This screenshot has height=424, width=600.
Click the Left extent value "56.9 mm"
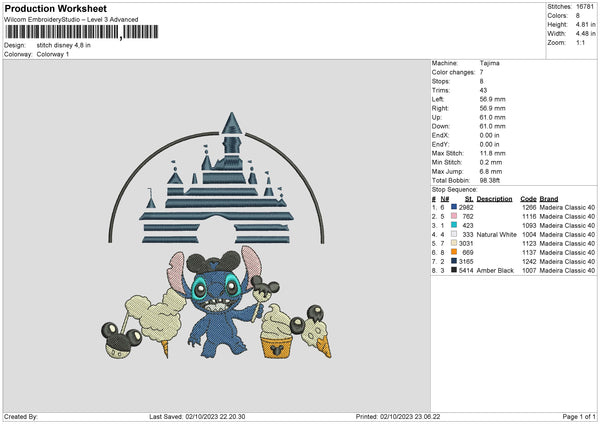[x=492, y=99]
